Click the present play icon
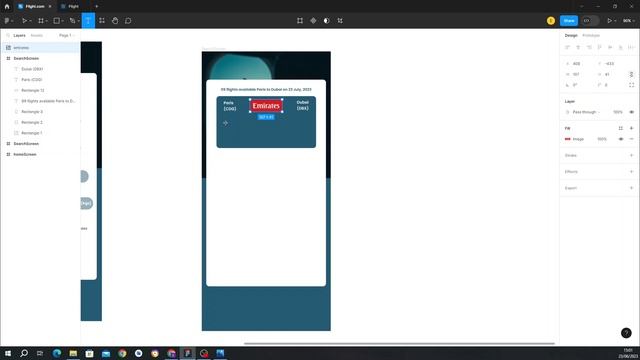The width and height of the screenshot is (640, 360). (x=609, y=21)
